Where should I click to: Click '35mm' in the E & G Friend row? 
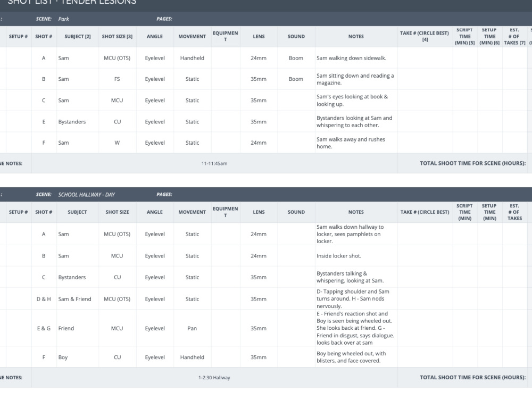pos(259,328)
